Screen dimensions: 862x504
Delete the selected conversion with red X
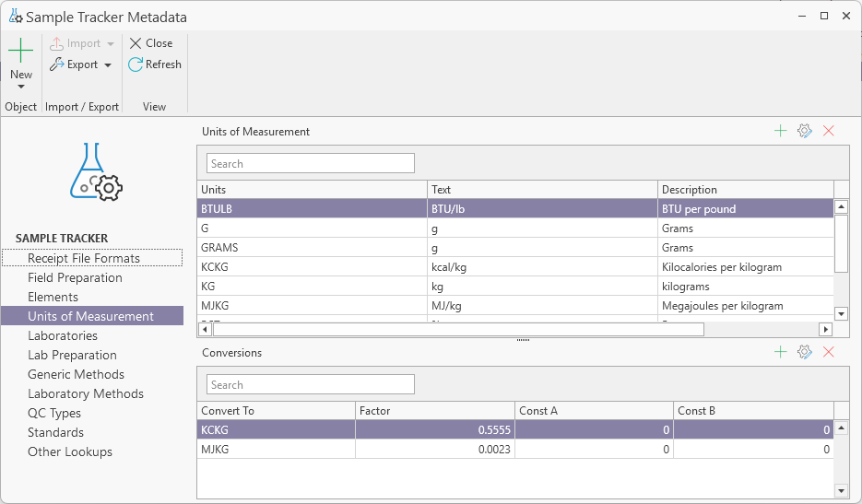pyautogui.click(x=828, y=352)
